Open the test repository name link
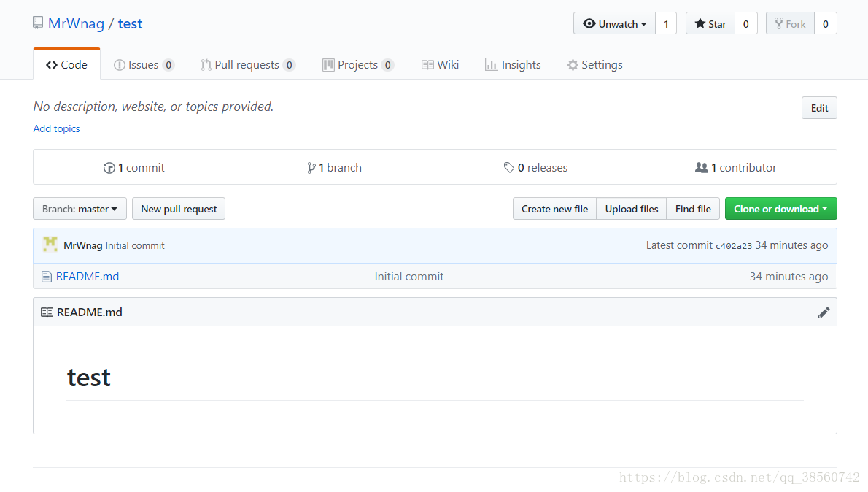The width and height of the screenshot is (868, 492). click(x=130, y=24)
